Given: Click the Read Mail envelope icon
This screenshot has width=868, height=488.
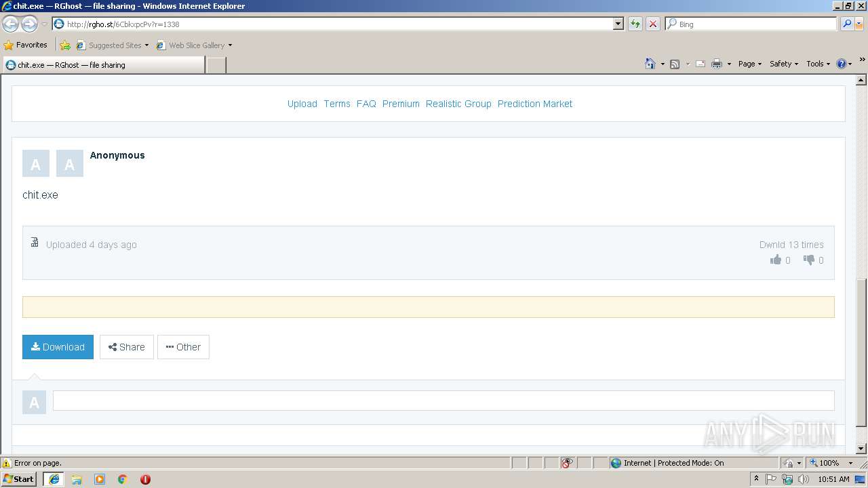Looking at the screenshot, I should [701, 64].
